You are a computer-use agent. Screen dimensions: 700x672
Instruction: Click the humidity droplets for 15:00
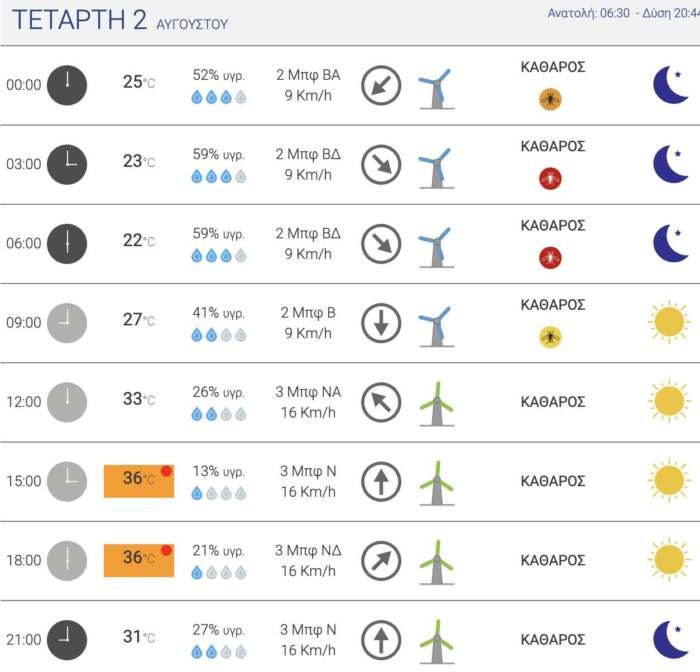(218, 493)
